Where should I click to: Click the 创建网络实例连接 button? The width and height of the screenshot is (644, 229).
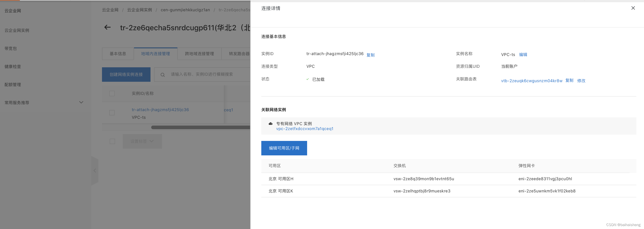(126, 74)
